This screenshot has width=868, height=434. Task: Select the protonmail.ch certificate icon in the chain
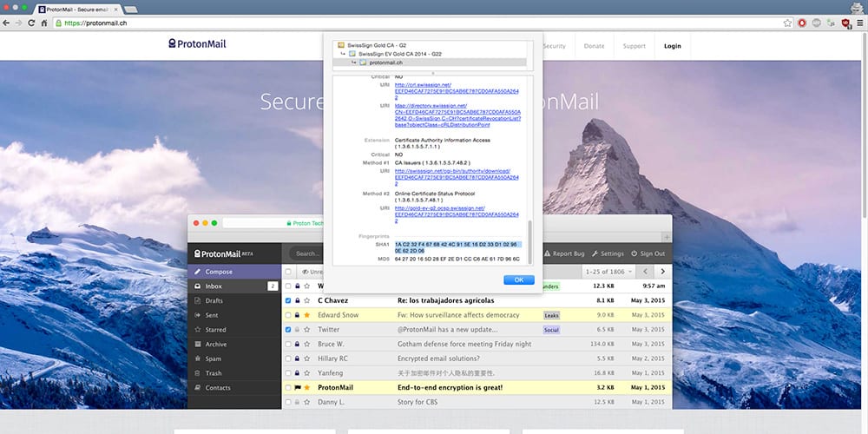(x=363, y=62)
